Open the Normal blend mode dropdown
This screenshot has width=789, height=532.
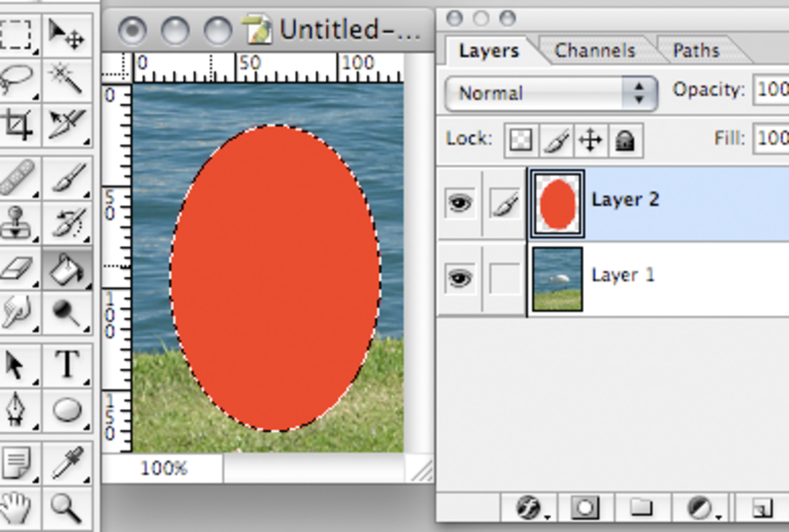[x=551, y=93]
